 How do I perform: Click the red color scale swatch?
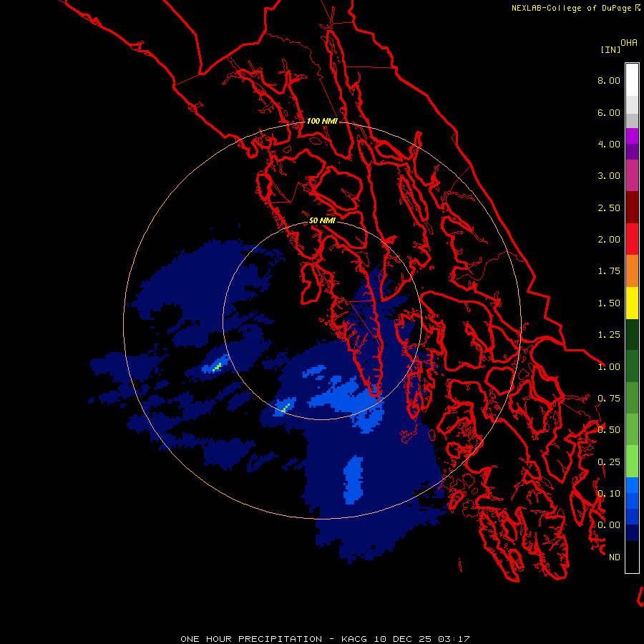pyautogui.click(x=632, y=239)
